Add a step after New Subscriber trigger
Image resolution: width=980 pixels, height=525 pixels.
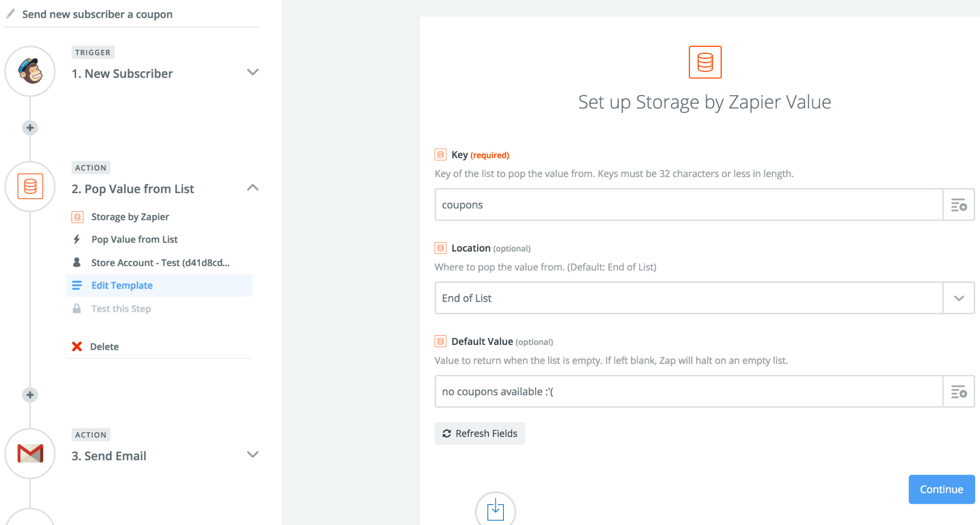coord(30,128)
